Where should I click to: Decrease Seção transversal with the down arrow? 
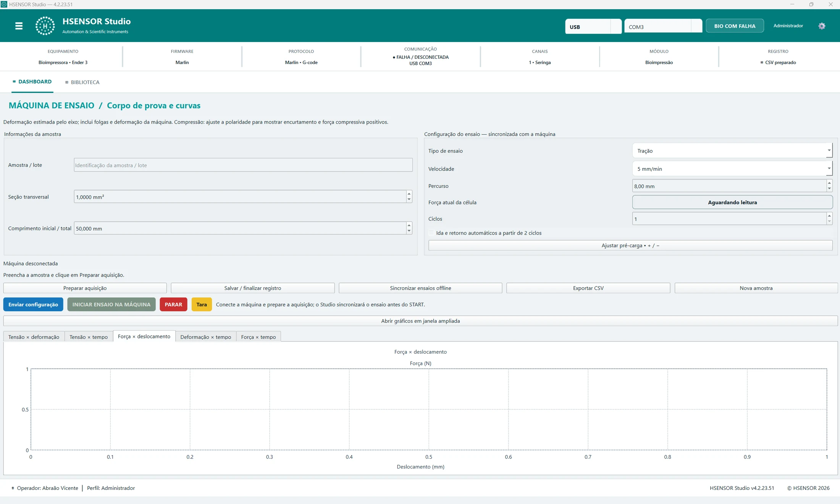tap(409, 200)
